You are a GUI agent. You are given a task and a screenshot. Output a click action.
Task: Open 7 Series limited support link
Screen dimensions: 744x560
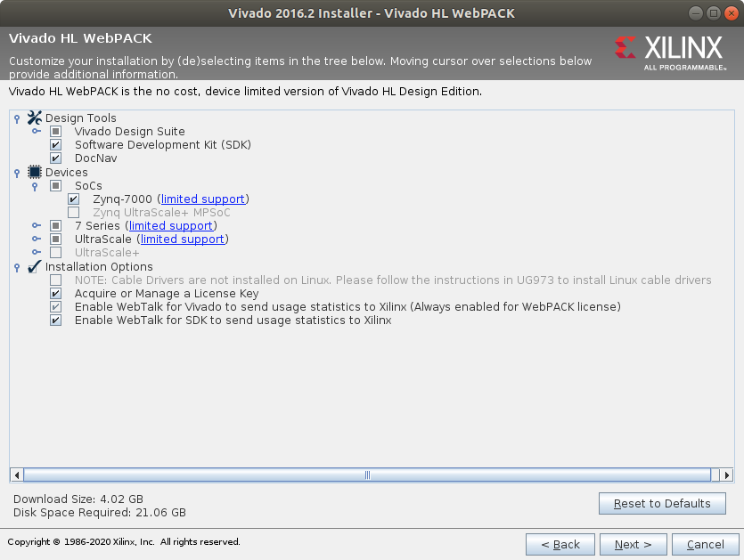(171, 226)
